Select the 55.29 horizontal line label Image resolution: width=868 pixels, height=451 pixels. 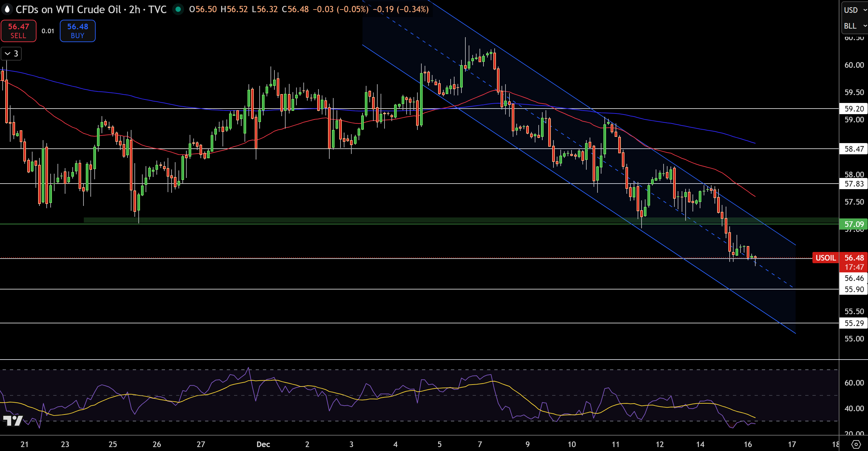pos(854,323)
